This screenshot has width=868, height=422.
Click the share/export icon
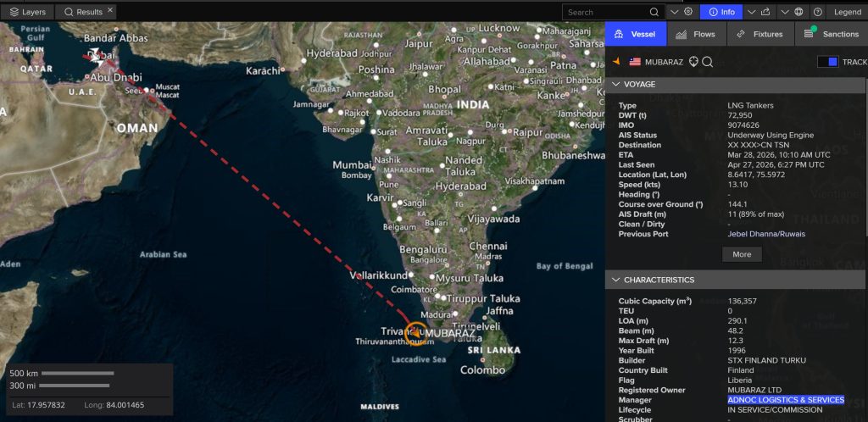pos(765,12)
